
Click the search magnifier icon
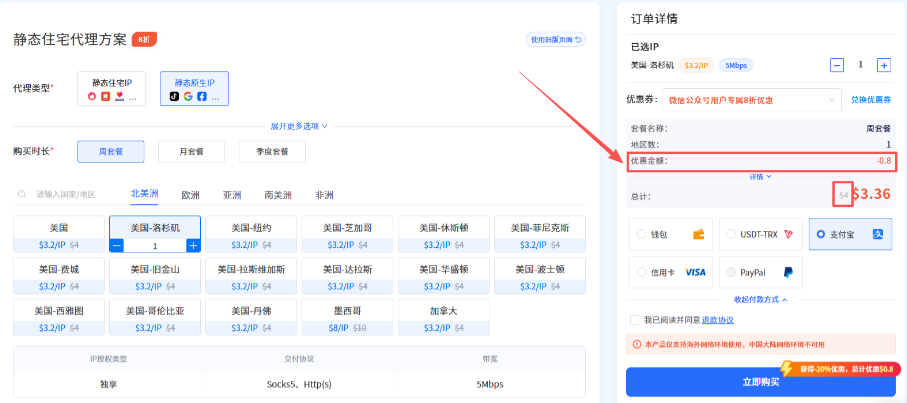coord(22,194)
